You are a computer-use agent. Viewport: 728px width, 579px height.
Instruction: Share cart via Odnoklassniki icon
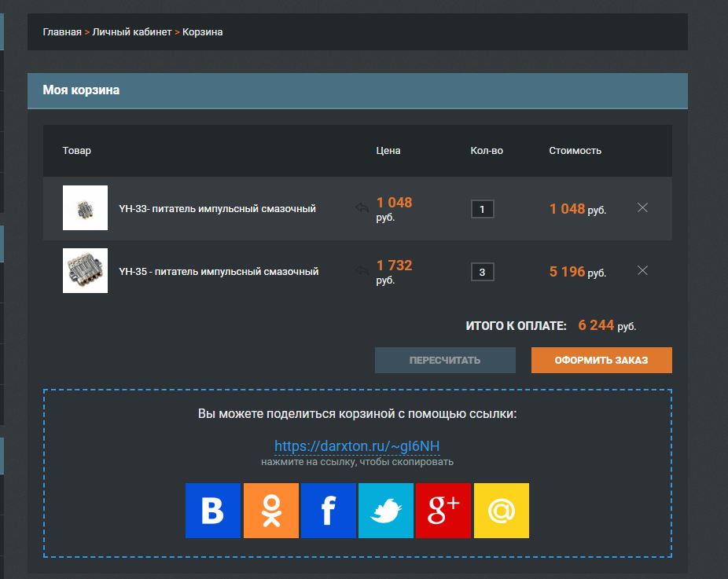(x=271, y=511)
